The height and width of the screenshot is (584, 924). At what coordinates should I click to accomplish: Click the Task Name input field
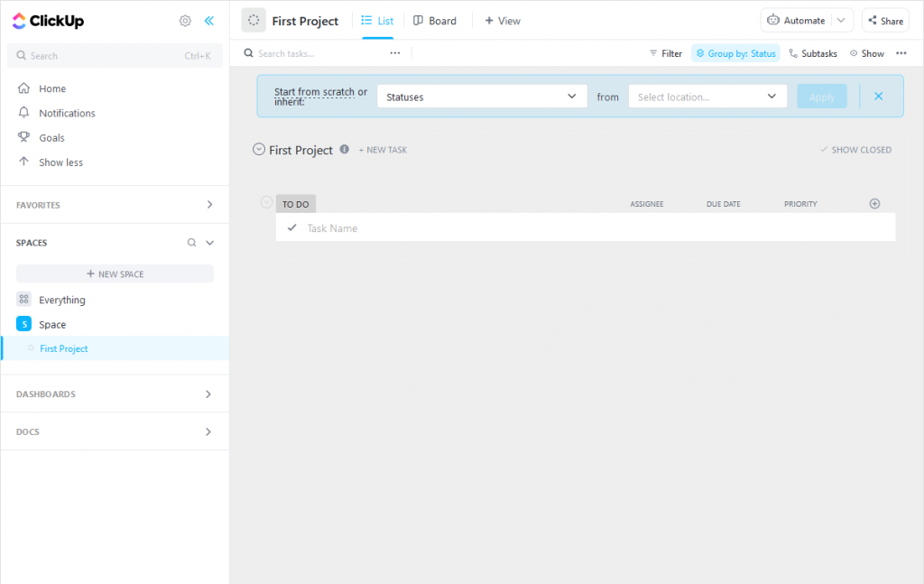tap(586, 227)
